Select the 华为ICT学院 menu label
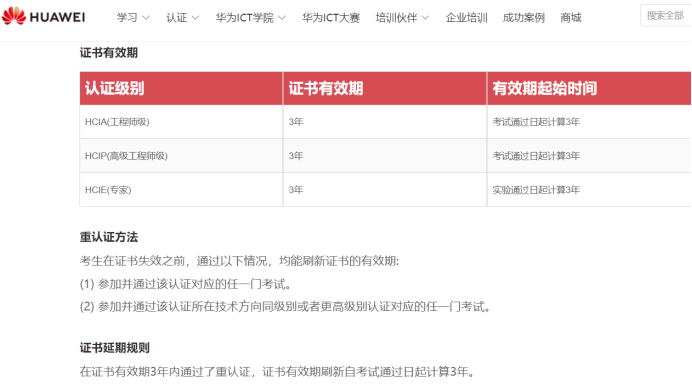692x391 pixels. [x=244, y=18]
